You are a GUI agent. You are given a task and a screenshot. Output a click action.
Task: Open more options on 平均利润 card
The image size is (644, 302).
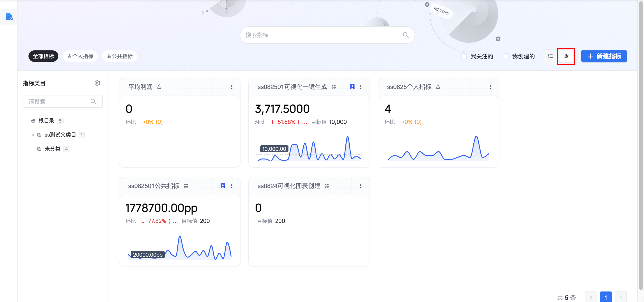(231, 87)
